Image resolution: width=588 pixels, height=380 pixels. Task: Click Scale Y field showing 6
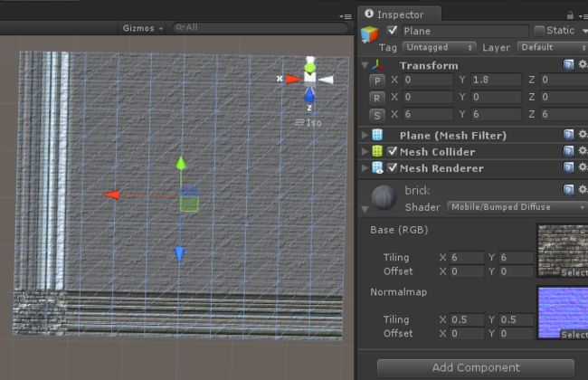coord(496,114)
